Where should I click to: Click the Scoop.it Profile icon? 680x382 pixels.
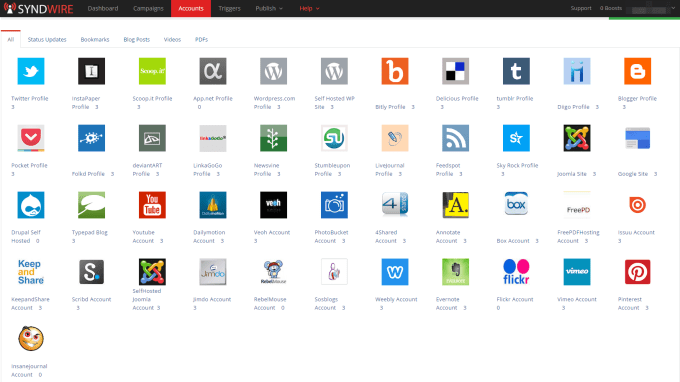[152, 71]
